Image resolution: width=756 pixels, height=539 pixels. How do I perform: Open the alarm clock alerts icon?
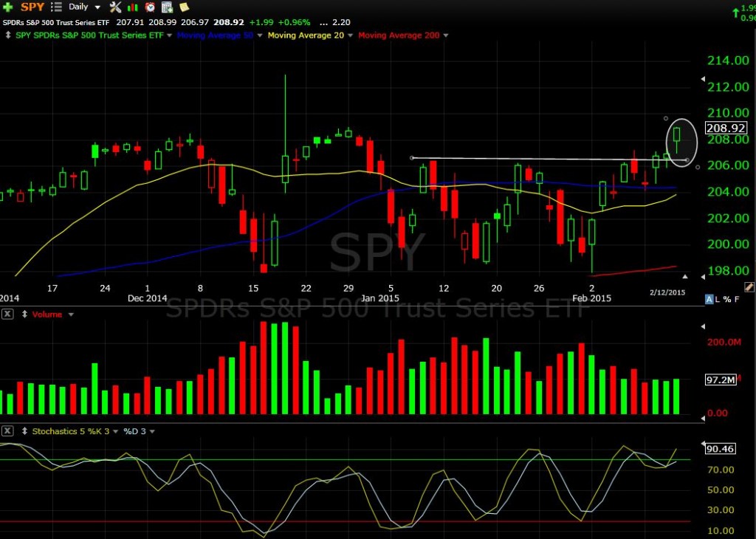150,7
